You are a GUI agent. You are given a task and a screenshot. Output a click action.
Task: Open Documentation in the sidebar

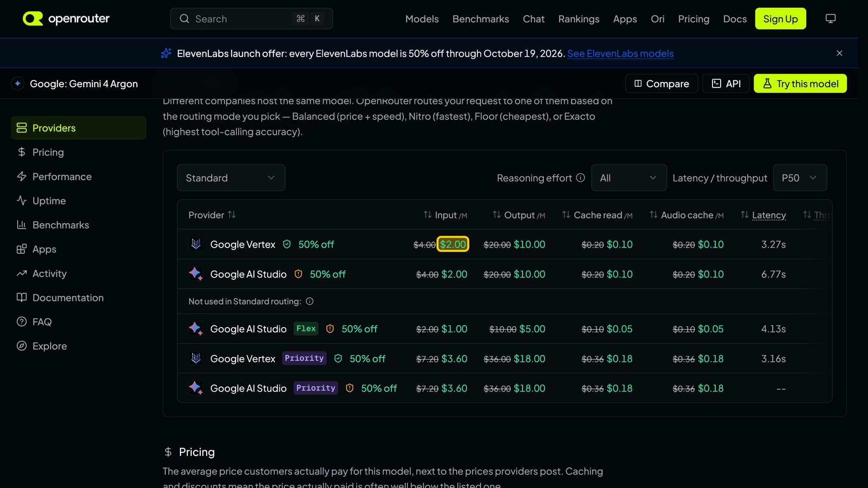tap(79, 298)
